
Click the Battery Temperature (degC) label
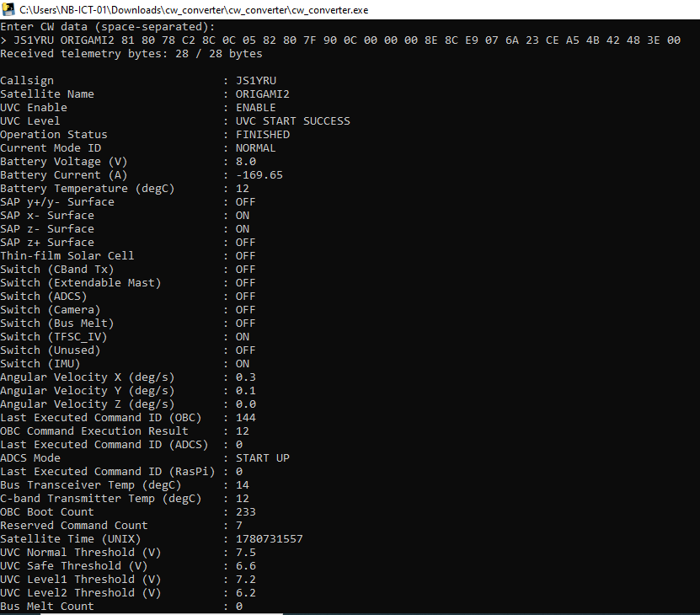click(x=87, y=189)
